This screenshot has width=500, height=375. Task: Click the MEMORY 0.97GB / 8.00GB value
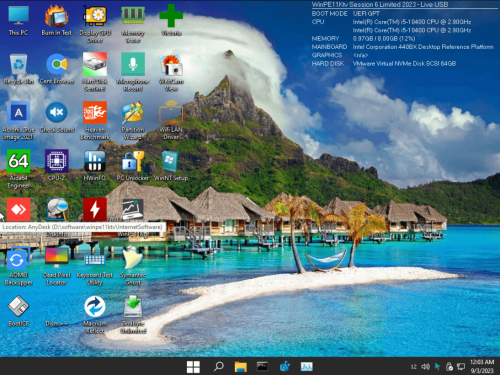(x=384, y=38)
